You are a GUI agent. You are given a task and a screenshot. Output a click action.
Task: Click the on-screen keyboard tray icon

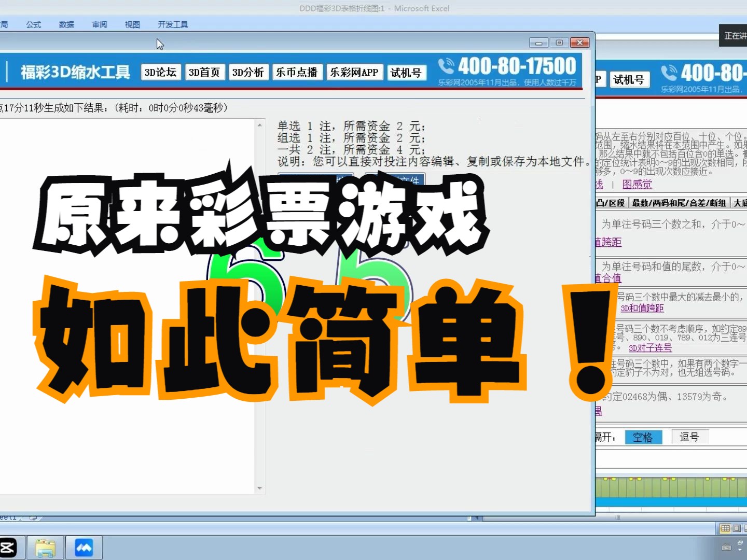tap(726, 547)
